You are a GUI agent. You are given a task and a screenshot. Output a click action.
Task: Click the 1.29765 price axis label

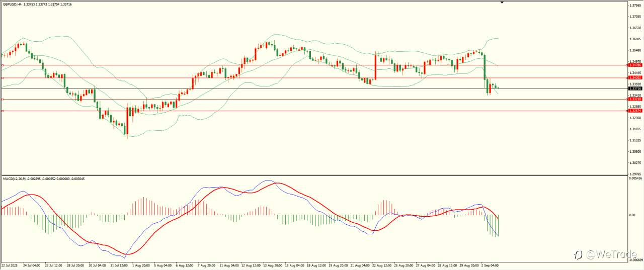coord(635,174)
